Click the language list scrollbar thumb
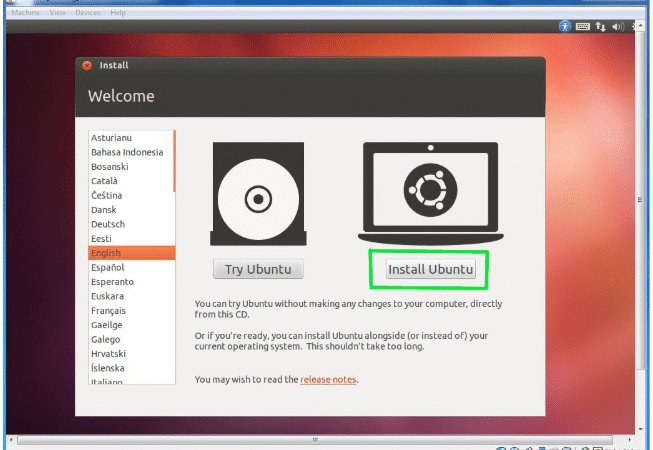 (174, 162)
